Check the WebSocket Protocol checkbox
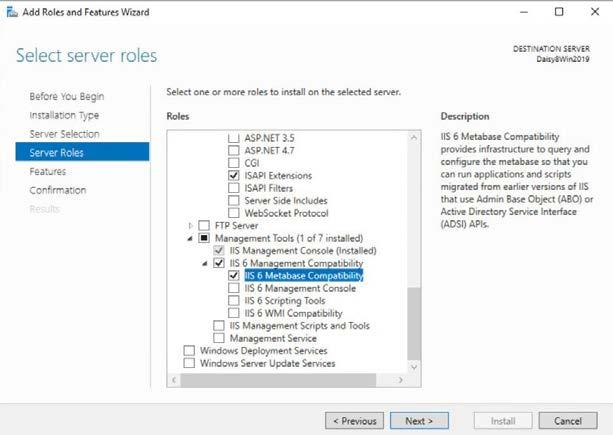This screenshot has height=435, width=613. [x=233, y=213]
